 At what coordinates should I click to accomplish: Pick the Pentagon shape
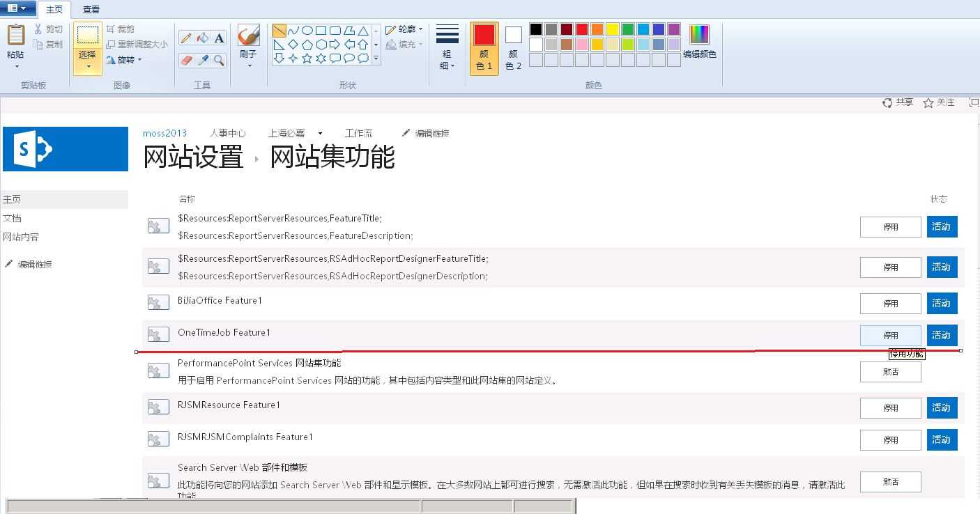[x=307, y=45]
